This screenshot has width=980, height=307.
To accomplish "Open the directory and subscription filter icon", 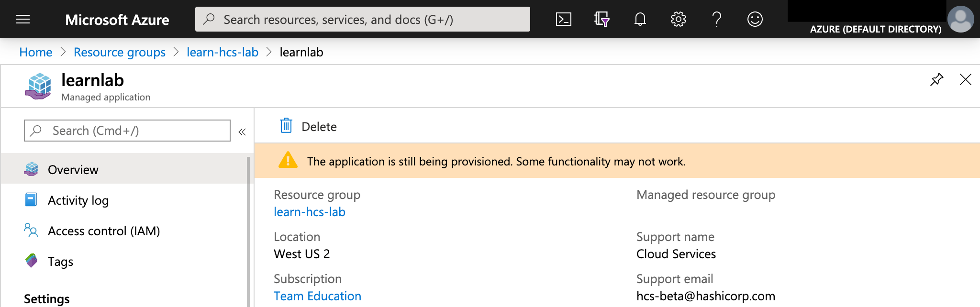I will pos(601,19).
